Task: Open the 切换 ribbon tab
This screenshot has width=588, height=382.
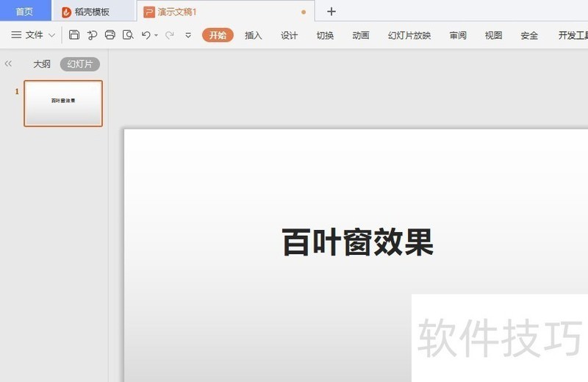Action: coord(325,35)
